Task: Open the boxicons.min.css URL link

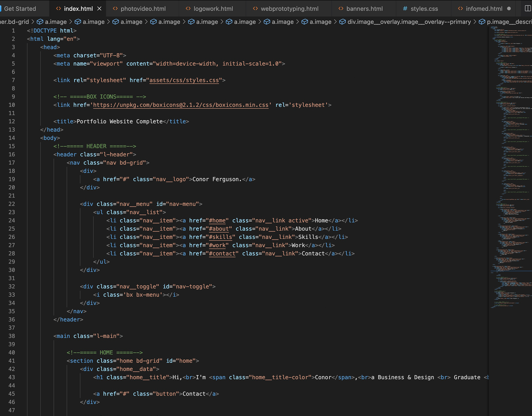Action: (181, 105)
